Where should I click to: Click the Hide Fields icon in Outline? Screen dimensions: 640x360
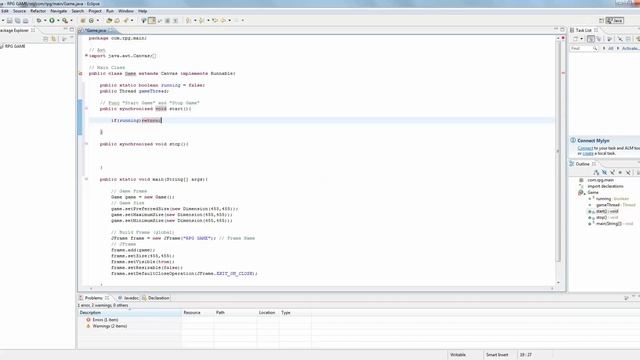click(x=604, y=173)
